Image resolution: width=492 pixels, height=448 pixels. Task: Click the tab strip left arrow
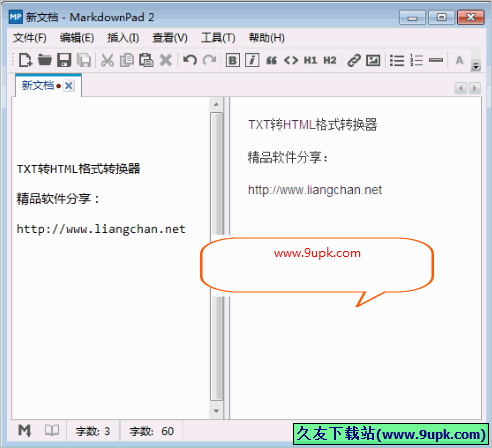pyautogui.click(x=460, y=88)
